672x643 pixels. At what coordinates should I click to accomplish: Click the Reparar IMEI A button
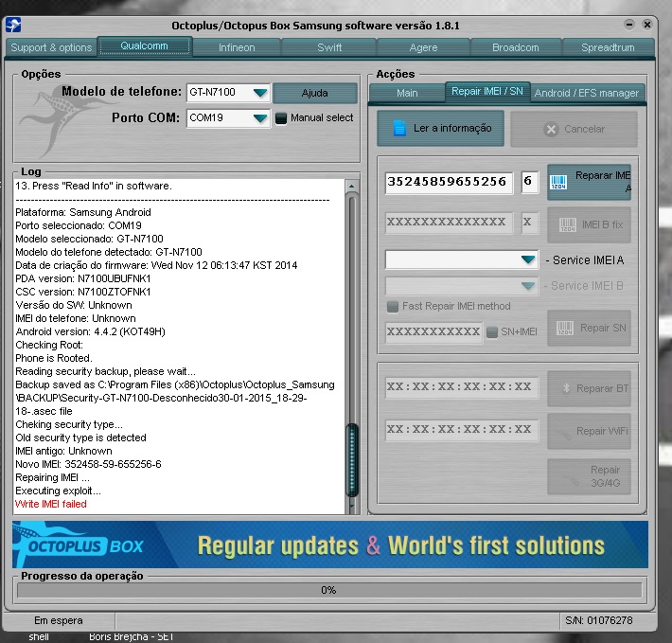point(589,182)
